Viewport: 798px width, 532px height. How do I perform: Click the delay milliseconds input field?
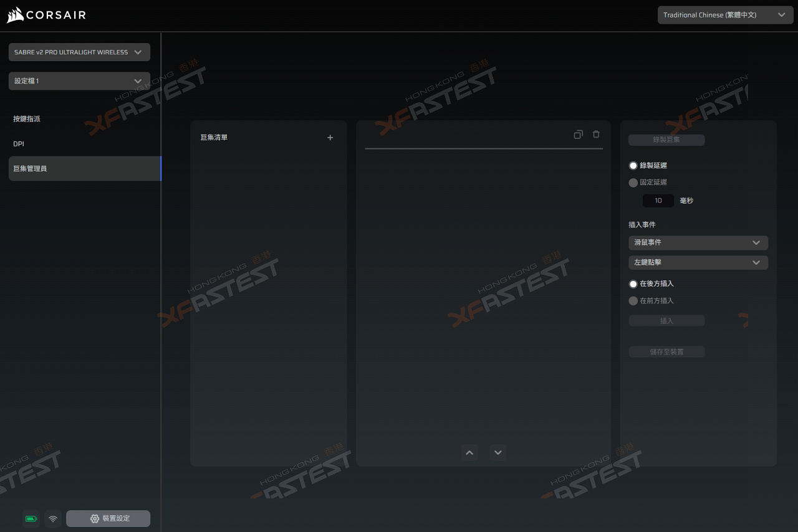[658, 201]
